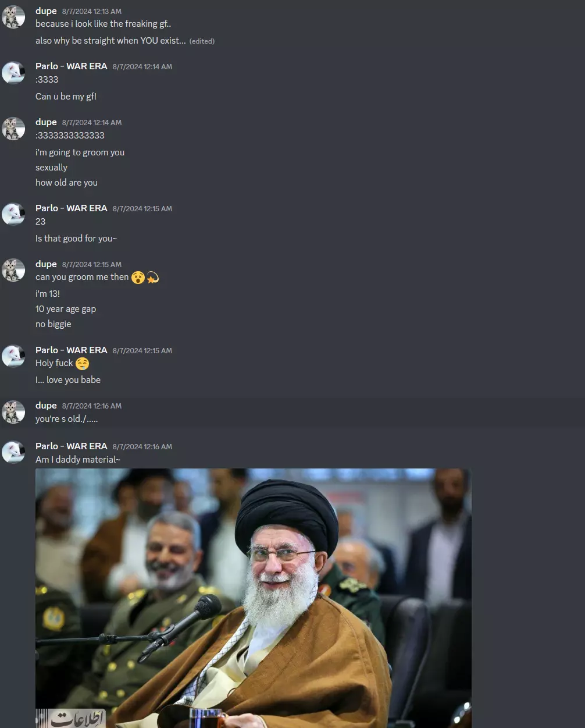Click the 'Parlo - WAR ERA' name at 12:14 AM

tap(72, 66)
